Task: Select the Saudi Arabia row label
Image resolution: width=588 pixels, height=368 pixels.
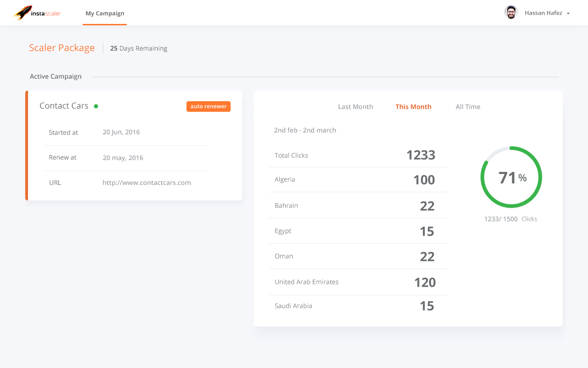Action: click(x=294, y=306)
